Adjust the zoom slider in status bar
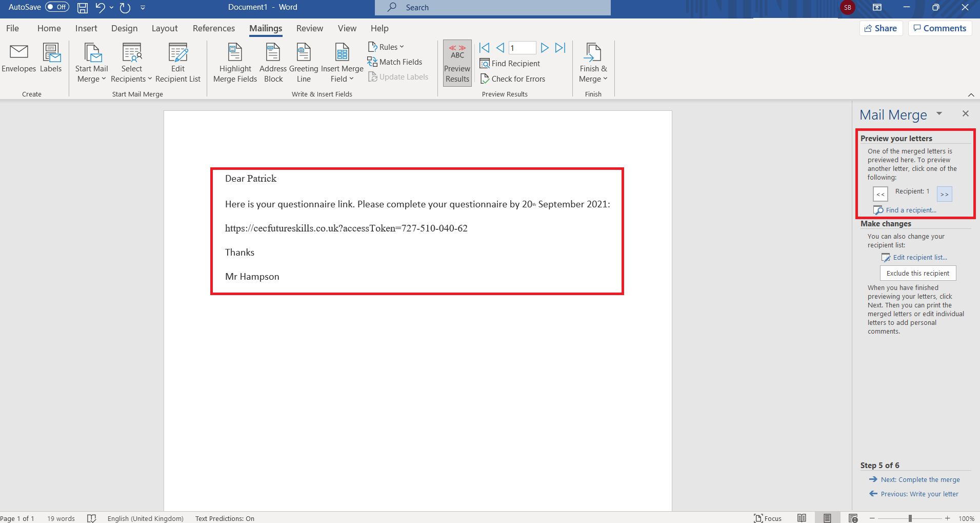The image size is (980, 523). click(910, 518)
